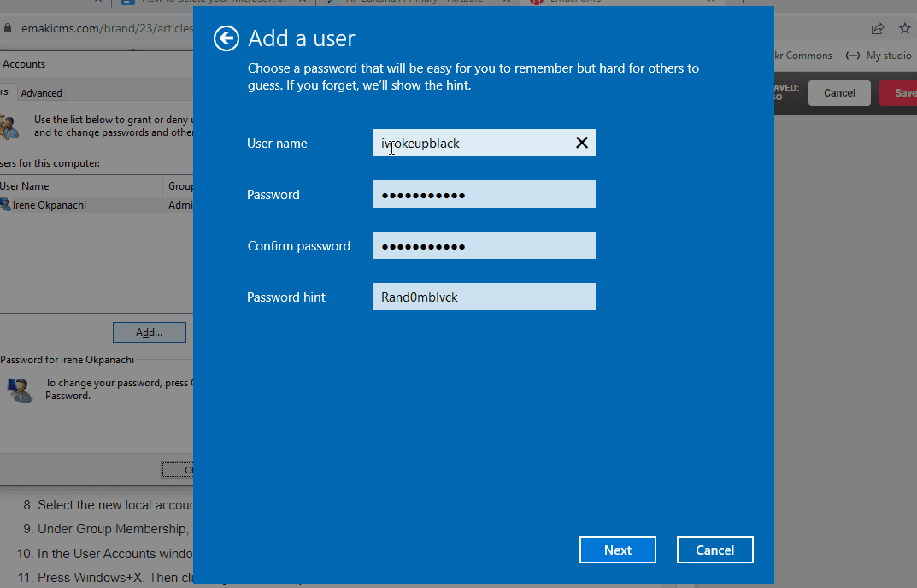The image size is (917, 588).
Task: Switch to the Advanced tab
Action: coord(41,93)
